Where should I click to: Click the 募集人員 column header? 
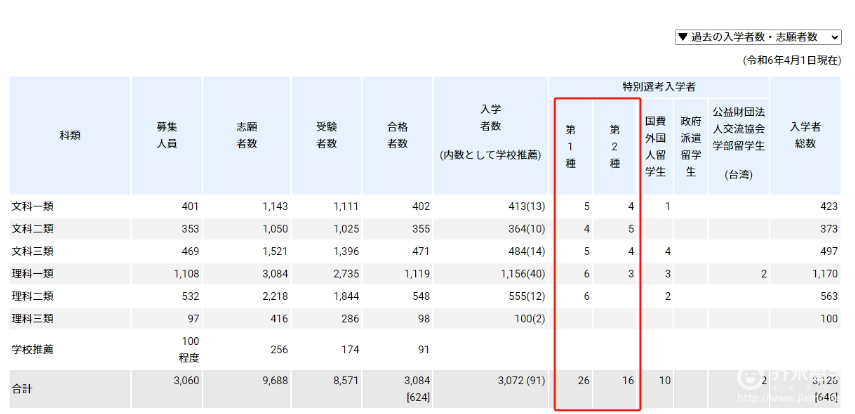166,136
